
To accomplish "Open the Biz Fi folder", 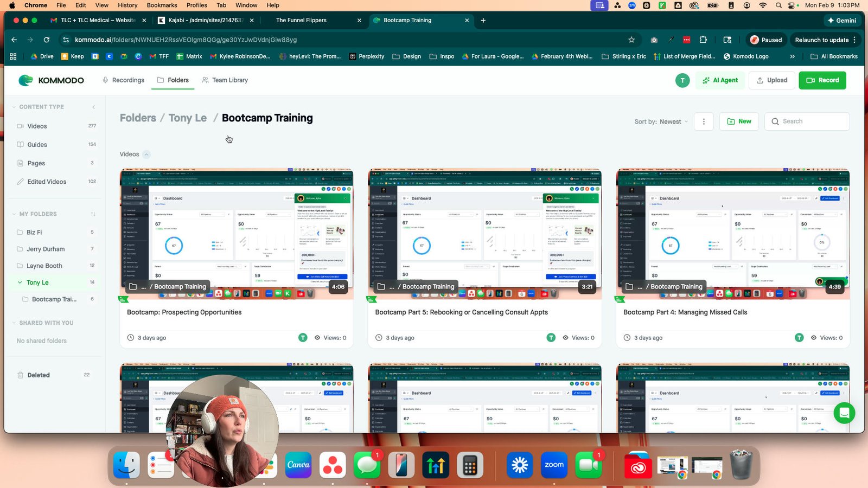I will coord(56,232).
